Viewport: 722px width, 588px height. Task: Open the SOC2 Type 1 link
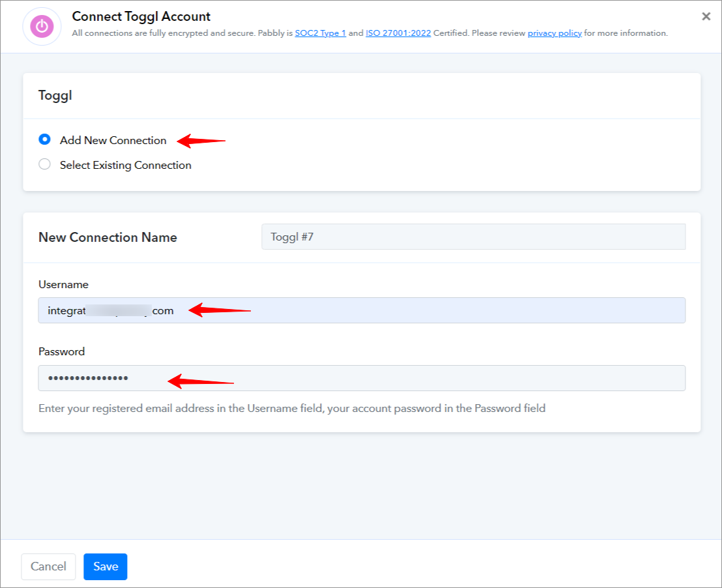pyautogui.click(x=320, y=33)
